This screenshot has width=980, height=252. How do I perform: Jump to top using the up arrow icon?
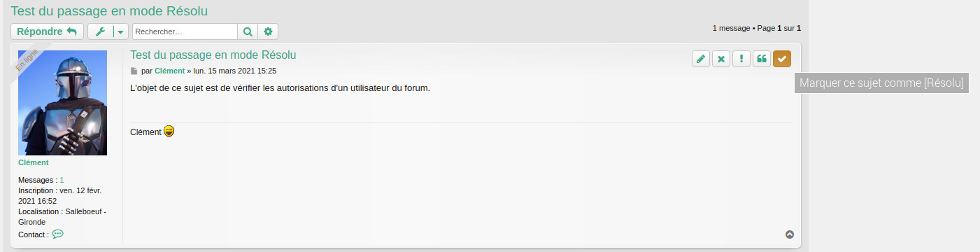click(x=790, y=234)
